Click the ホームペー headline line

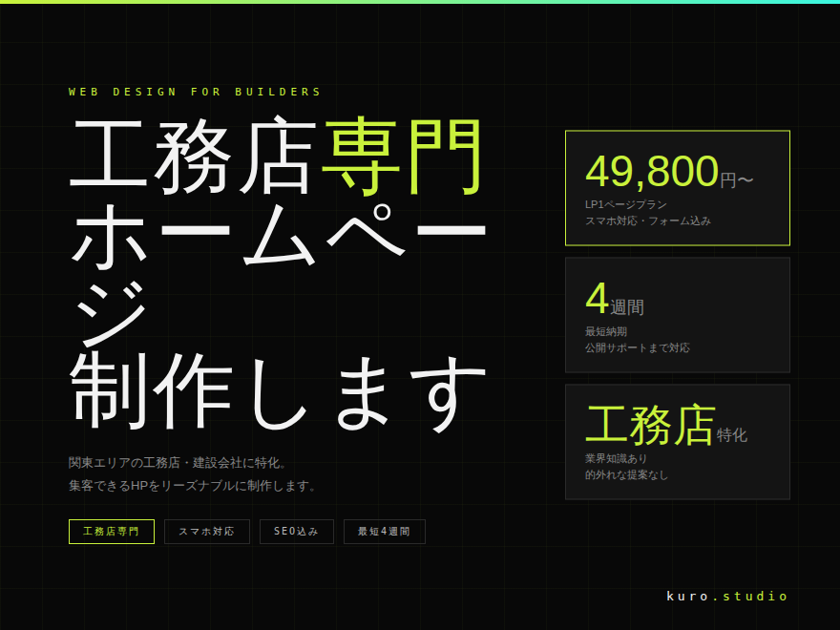278,235
